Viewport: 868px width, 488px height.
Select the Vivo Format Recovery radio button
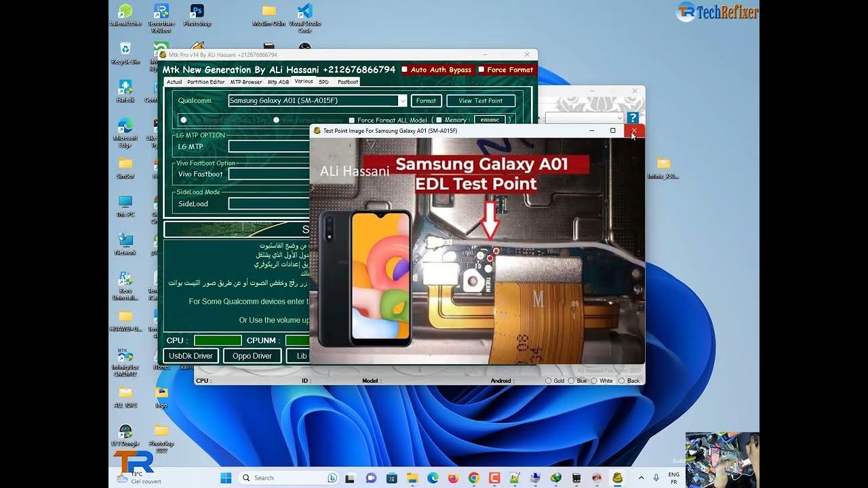point(277,120)
